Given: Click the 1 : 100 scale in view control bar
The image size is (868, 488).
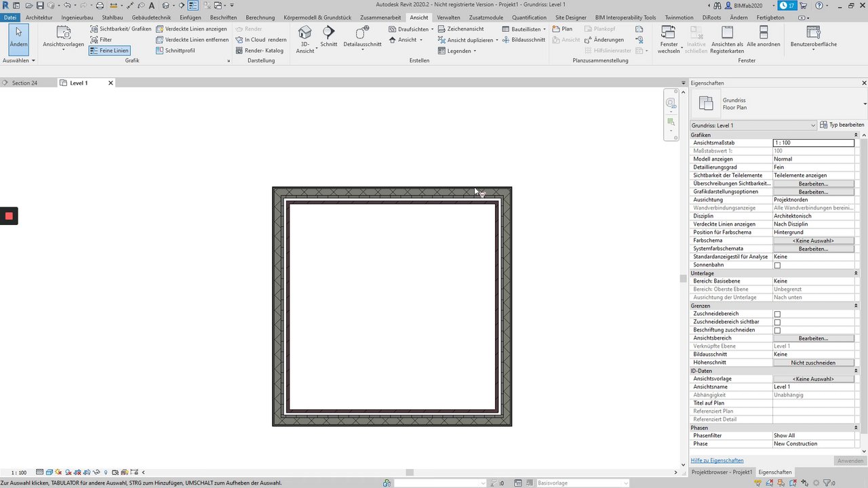Looking at the screenshot, I should 19,472.
